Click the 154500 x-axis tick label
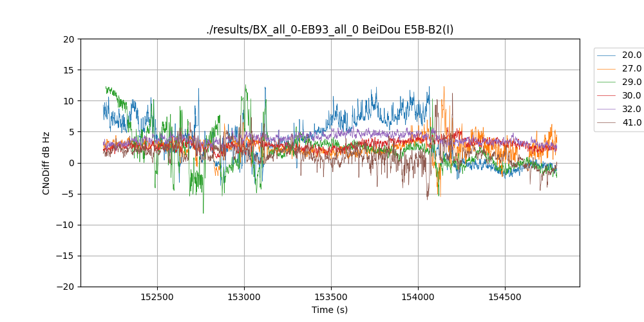This screenshot has height=322, width=644. [504, 298]
